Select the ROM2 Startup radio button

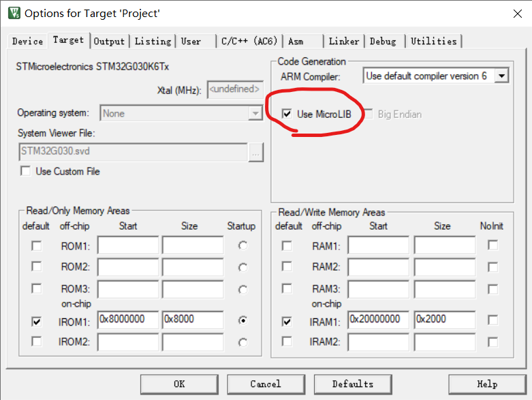point(242,267)
